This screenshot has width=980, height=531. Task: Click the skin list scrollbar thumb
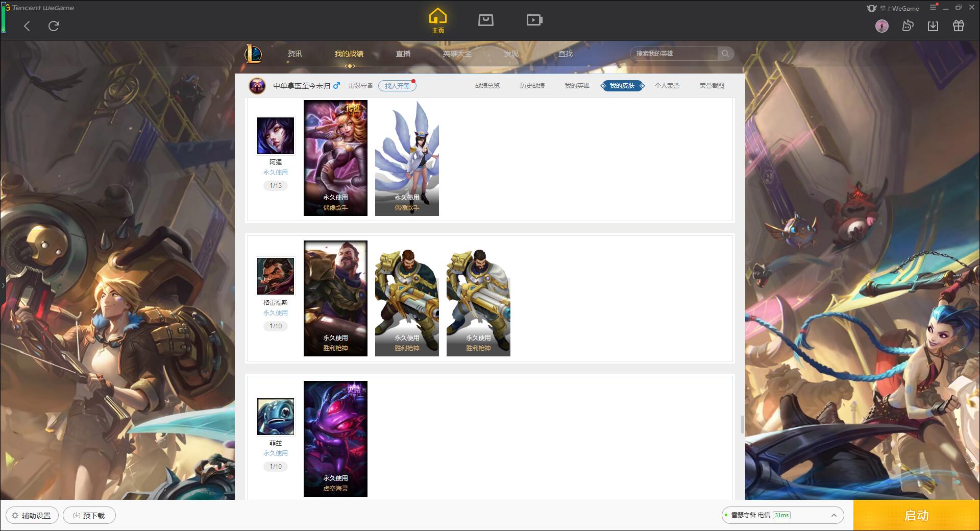tap(742, 425)
